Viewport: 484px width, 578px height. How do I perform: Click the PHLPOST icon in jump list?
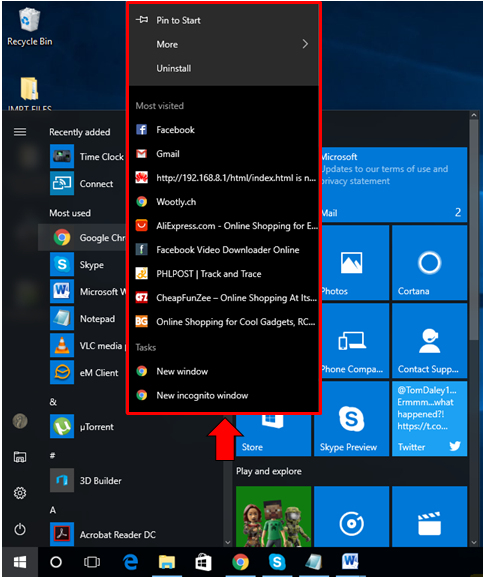[x=142, y=274]
